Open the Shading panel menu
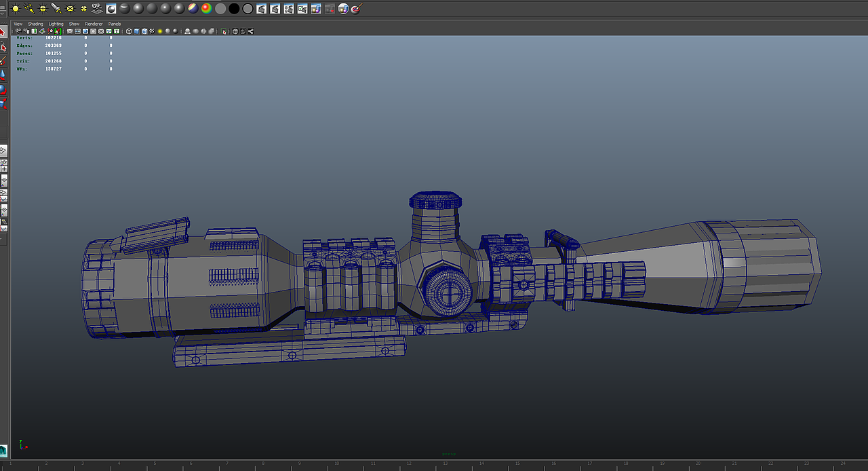The height and width of the screenshot is (471, 868). pos(35,24)
